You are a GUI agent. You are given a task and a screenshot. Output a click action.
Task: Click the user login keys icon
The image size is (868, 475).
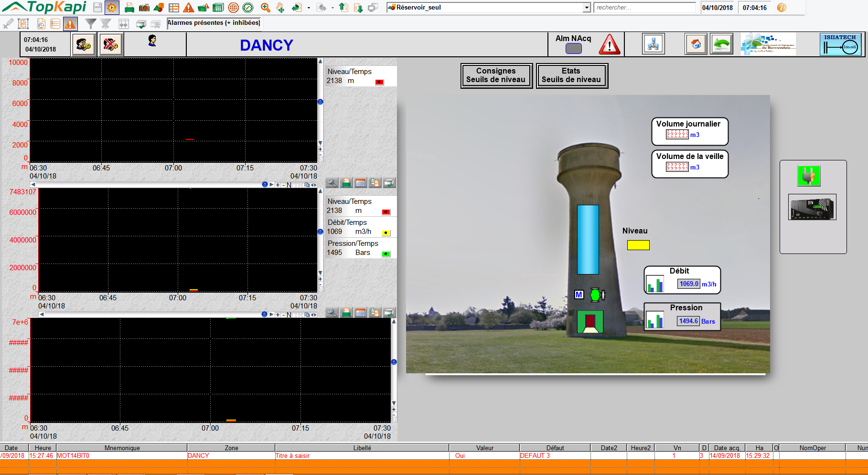[84, 45]
